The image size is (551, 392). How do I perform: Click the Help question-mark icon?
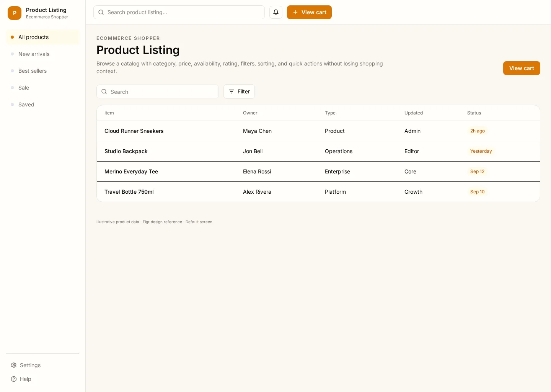pyautogui.click(x=14, y=379)
